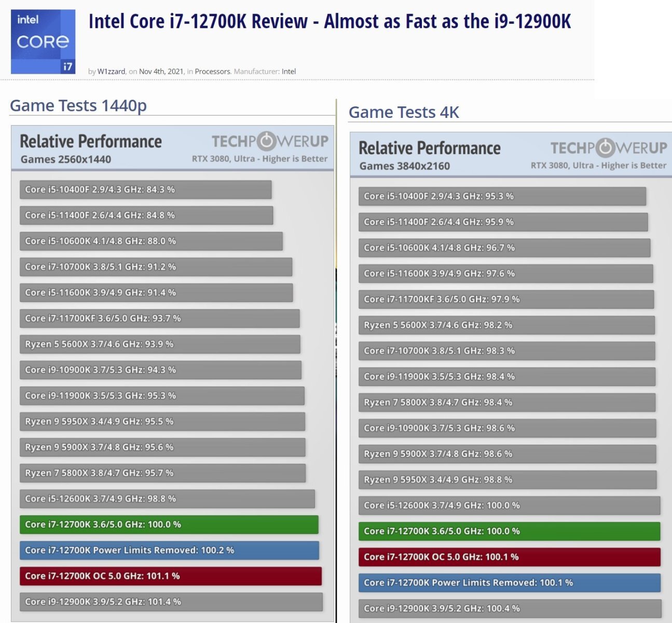Select the Core i5-10400F 84.3 % bar
Screen dimensions: 672x623
pyautogui.click(x=146, y=189)
